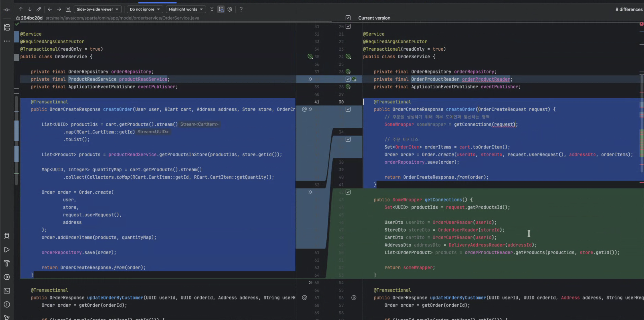Click the pencil edit source icon
The image size is (644, 320).
pos(39,9)
